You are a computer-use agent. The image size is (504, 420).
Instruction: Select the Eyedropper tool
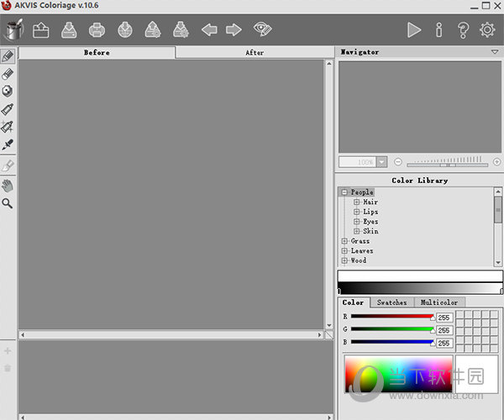[x=8, y=144]
